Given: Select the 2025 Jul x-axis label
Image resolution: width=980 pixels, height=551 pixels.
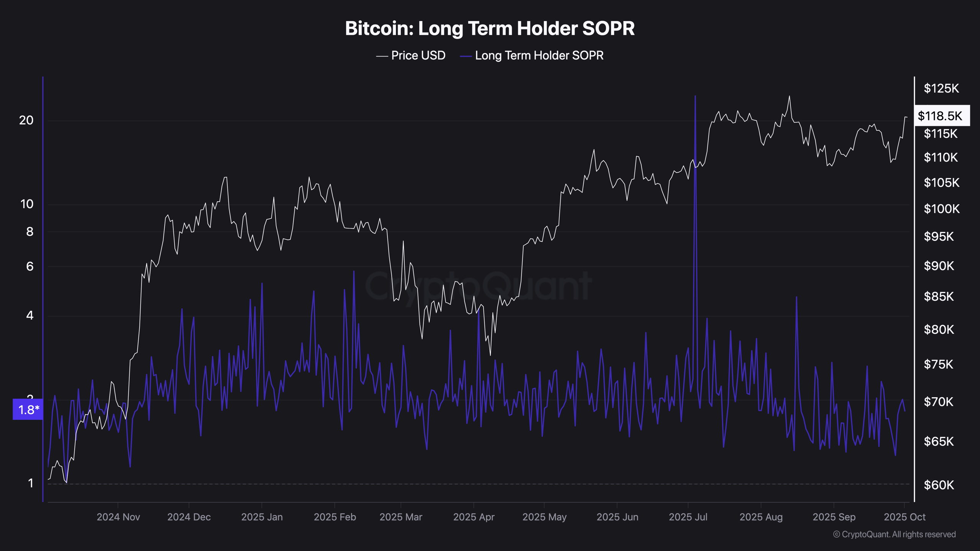Looking at the screenshot, I should [x=688, y=517].
